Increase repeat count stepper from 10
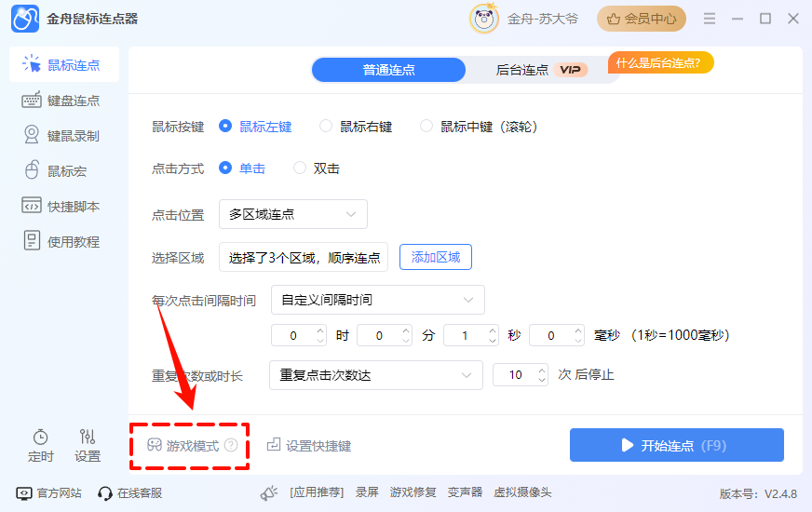Image resolution: width=812 pixels, height=512 pixels. tap(542, 370)
